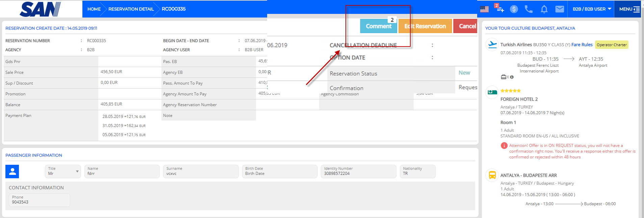Screen dimensions: 644x218
Task: Open the Fare Rules link
Action: point(582,44)
